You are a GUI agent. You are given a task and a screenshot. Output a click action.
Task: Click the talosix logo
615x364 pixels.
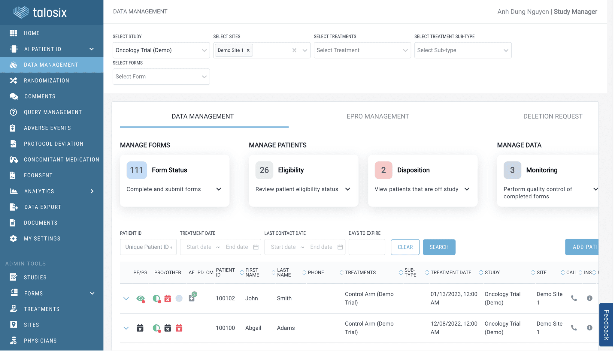(x=40, y=12)
